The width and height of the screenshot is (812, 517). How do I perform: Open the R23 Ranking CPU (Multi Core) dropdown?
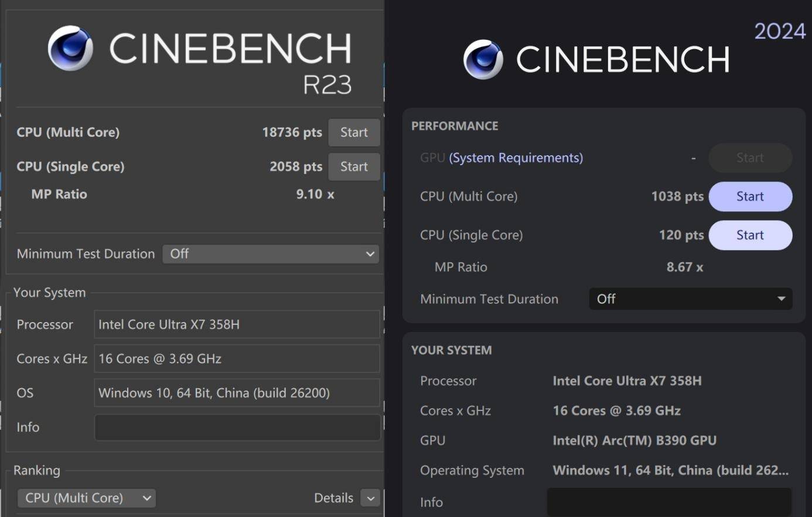(87, 498)
